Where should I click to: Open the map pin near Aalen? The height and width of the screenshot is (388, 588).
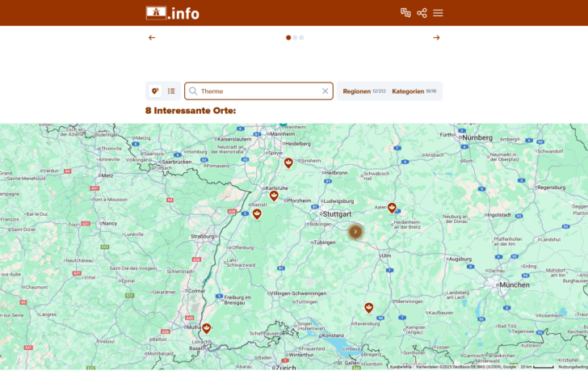[392, 207]
